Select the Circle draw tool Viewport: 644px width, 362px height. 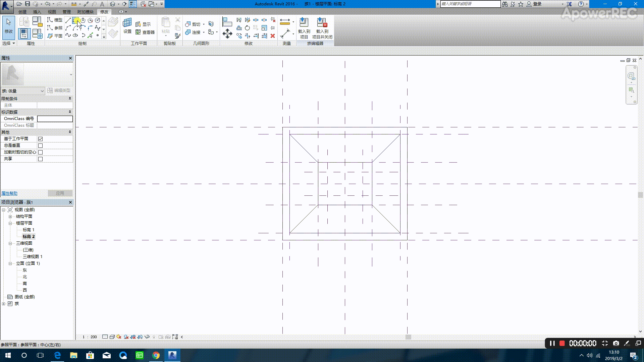tap(97, 20)
